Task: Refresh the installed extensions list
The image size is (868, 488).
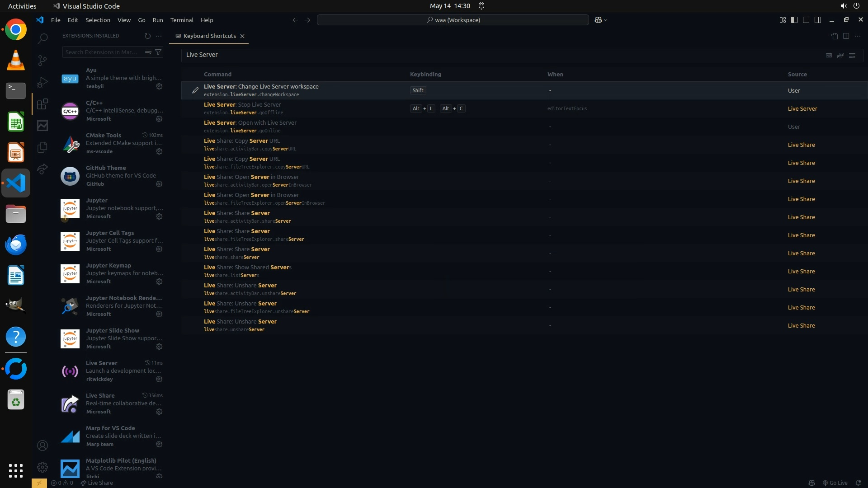Action: click(147, 36)
